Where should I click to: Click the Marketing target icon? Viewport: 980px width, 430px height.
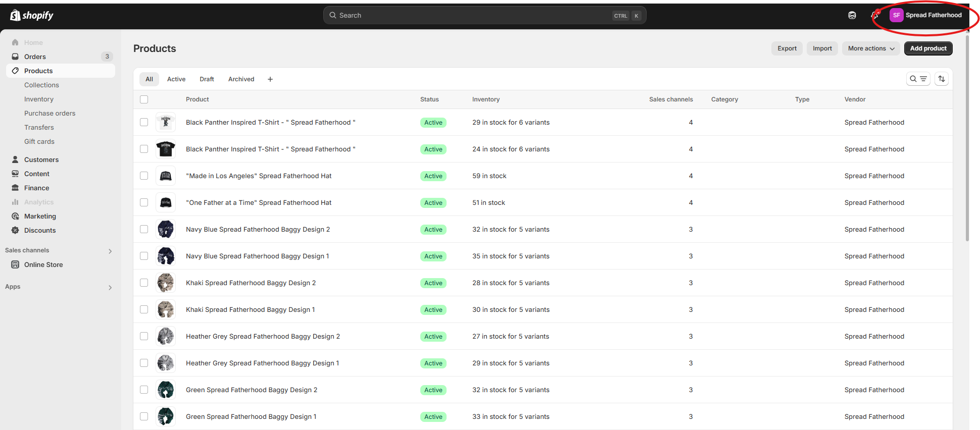[15, 216]
